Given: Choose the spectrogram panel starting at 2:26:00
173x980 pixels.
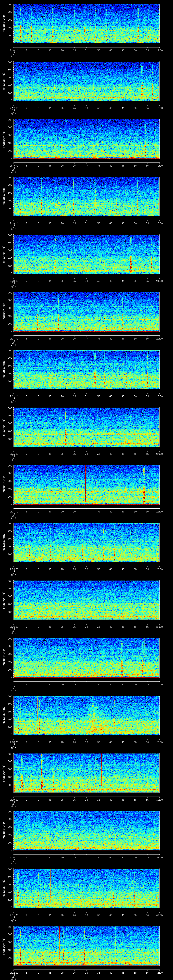Looking at the screenshot, I should (x=86, y=600).
